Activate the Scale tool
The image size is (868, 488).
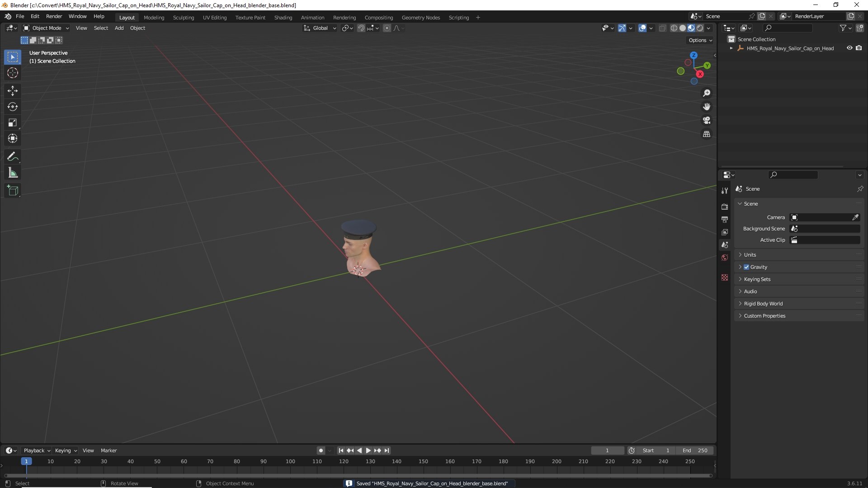click(13, 122)
